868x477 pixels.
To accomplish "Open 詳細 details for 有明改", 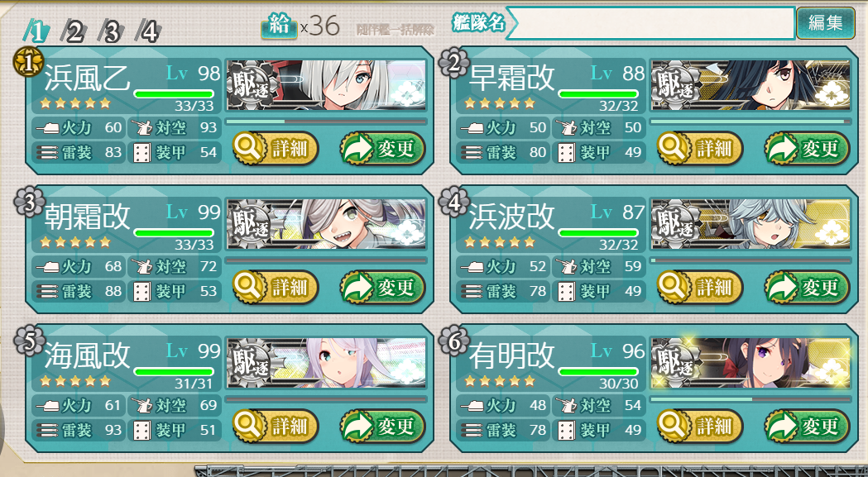I will (700, 426).
